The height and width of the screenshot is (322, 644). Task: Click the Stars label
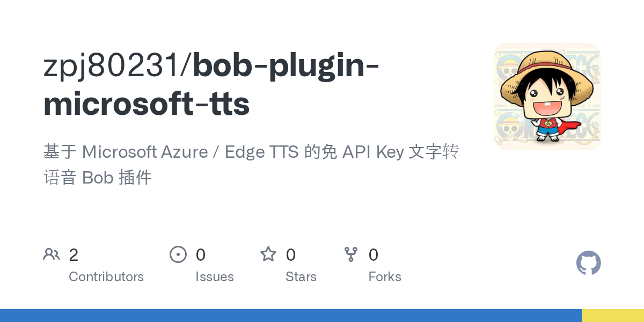click(301, 277)
